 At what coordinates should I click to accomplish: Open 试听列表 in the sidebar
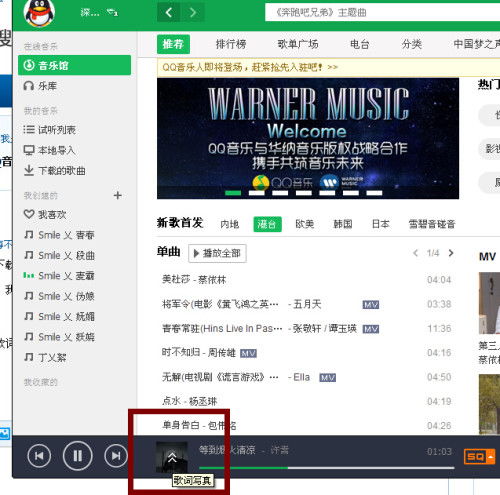click(x=49, y=130)
